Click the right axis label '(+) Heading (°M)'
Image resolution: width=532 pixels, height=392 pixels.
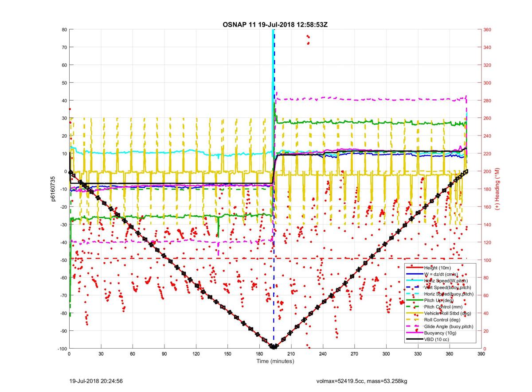click(497, 189)
